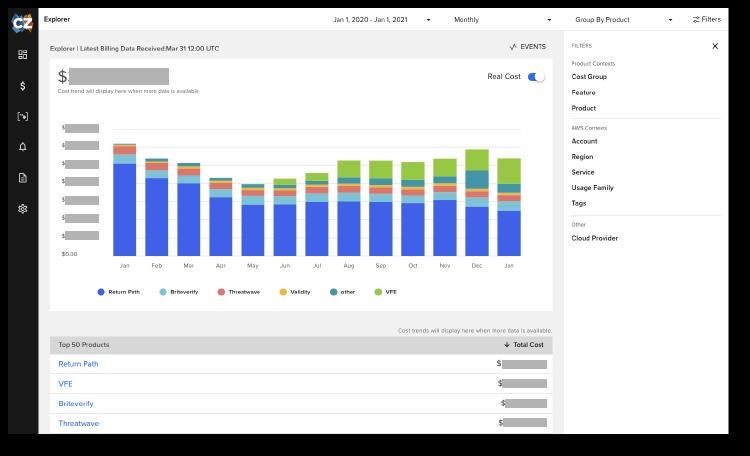Screen dimensions: 750x456
Task: Click the EVENTS button
Action: point(528,46)
